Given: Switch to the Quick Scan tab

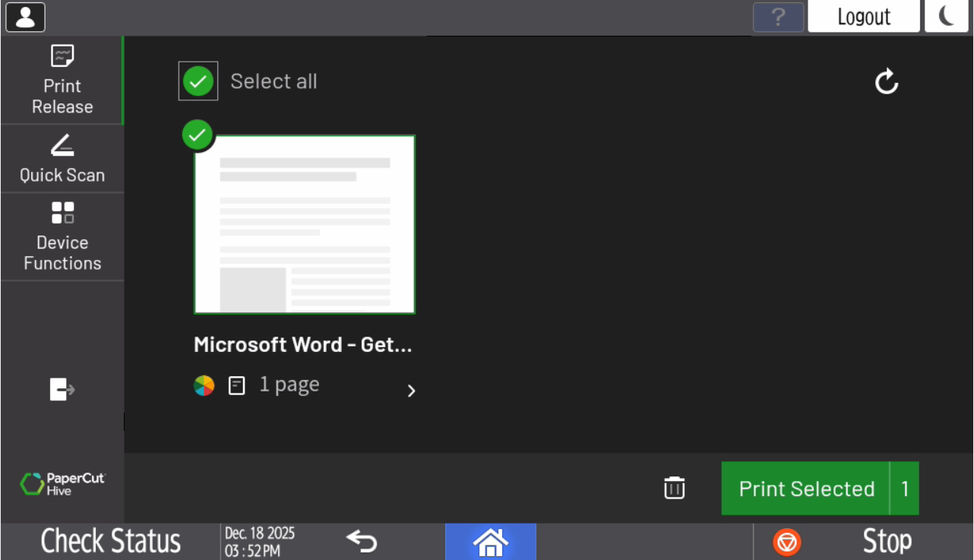Looking at the screenshot, I should point(62,159).
